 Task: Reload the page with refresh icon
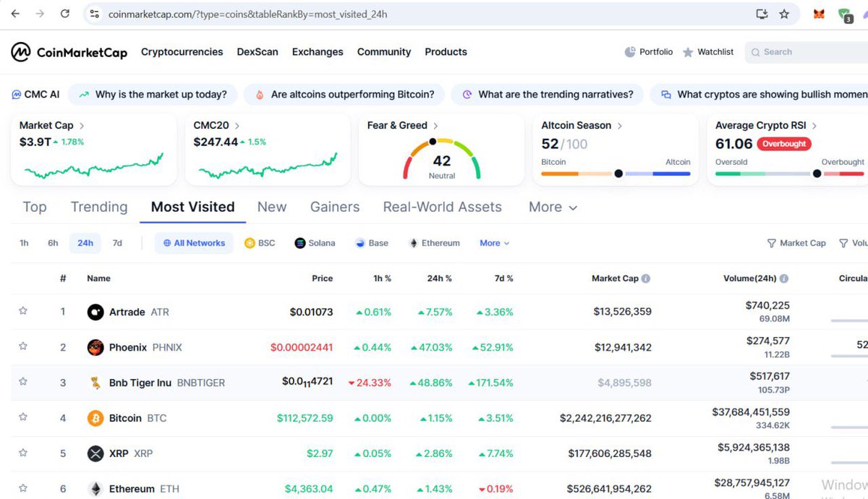tap(65, 14)
